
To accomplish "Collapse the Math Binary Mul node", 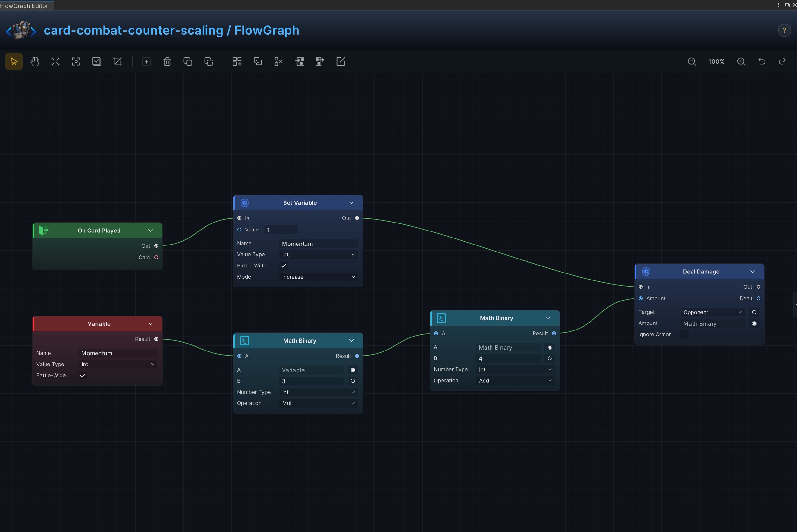I will [351, 341].
